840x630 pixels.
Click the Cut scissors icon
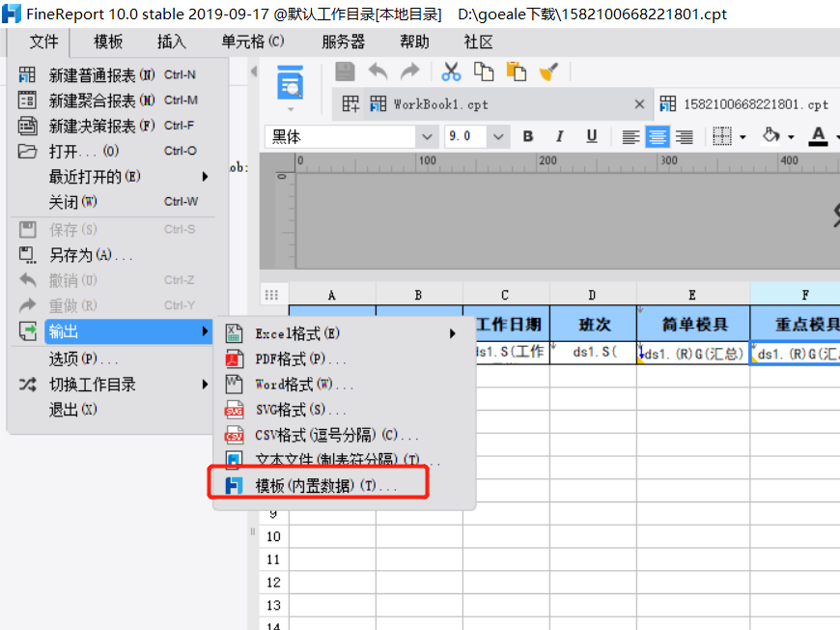451,72
